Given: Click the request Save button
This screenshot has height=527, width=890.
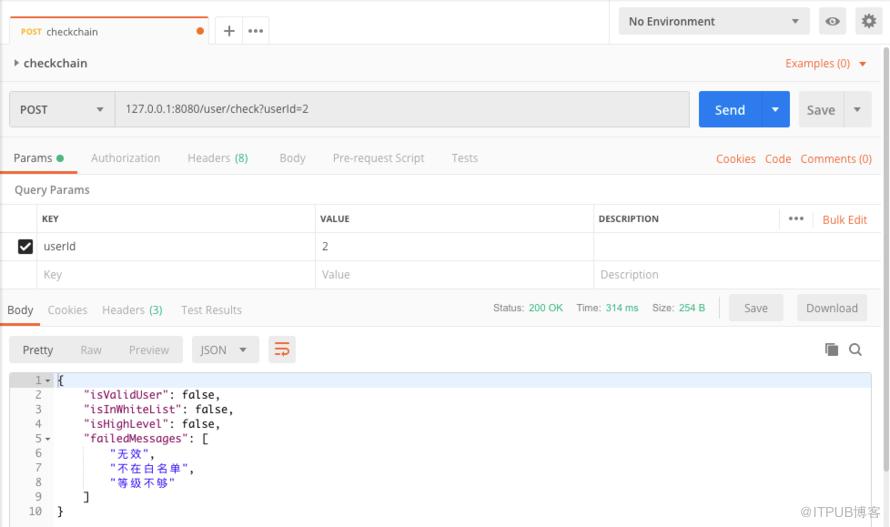Looking at the screenshot, I should pos(821,109).
